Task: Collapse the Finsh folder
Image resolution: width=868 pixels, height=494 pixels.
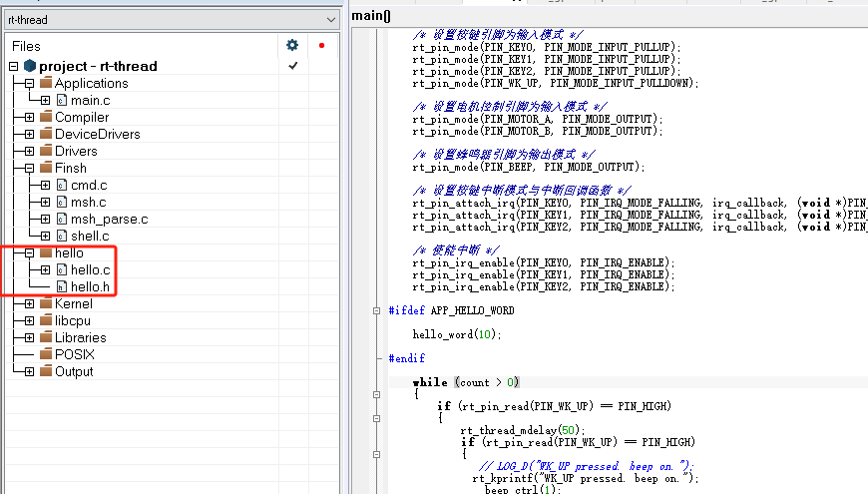Action: 29,169
